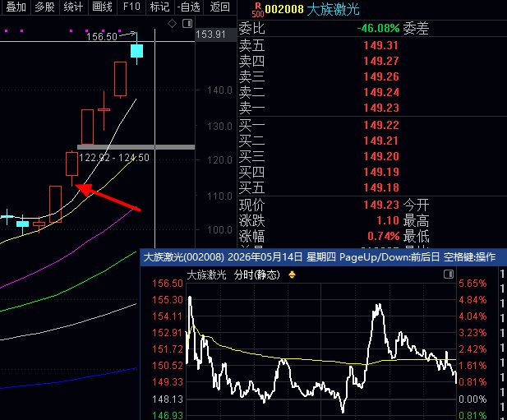
Task: Toggle -自选 watchlist button
Action: [x=189, y=7]
